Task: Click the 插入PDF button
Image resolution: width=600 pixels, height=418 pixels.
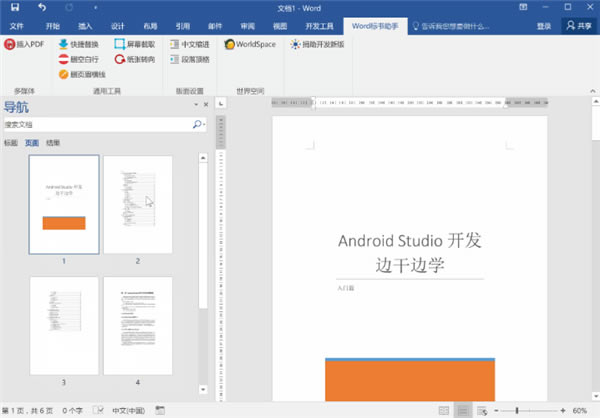Action: pos(24,44)
